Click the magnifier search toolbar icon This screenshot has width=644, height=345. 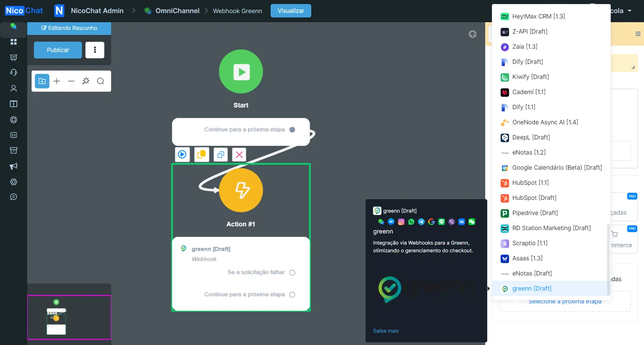coord(101,81)
